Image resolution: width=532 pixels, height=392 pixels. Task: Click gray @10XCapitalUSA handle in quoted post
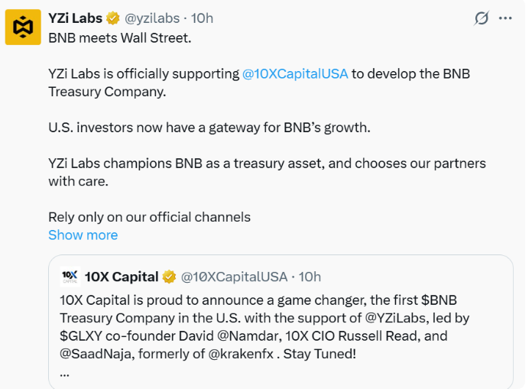[x=234, y=277]
